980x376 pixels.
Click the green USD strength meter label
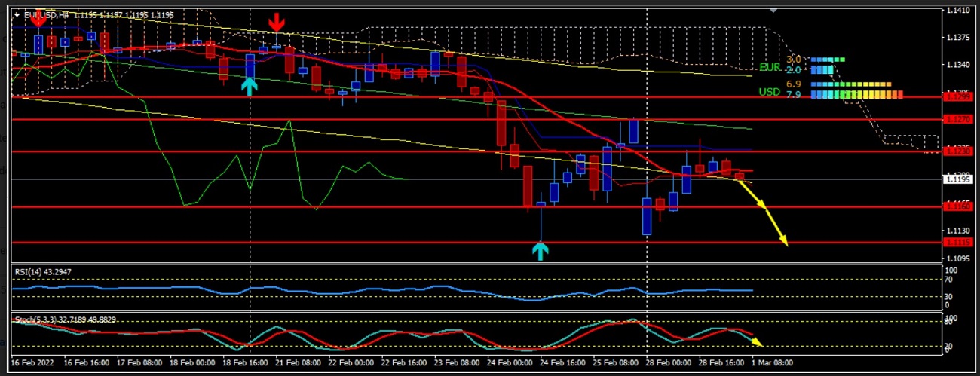pyautogui.click(x=770, y=92)
